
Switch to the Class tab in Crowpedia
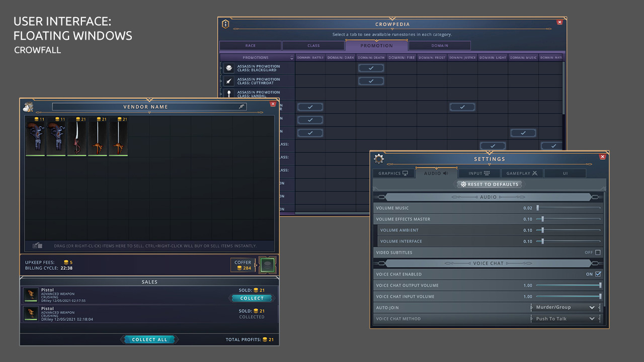point(313,46)
